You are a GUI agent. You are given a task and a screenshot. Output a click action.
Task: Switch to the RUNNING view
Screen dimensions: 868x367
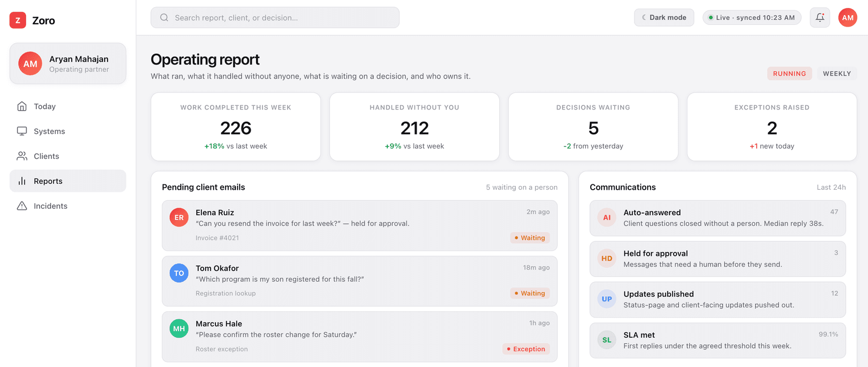[x=789, y=74]
